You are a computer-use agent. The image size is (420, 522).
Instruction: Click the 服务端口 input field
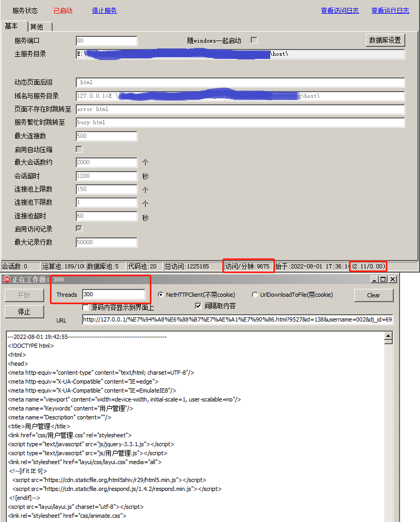pyautogui.click(x=106, y=41)
